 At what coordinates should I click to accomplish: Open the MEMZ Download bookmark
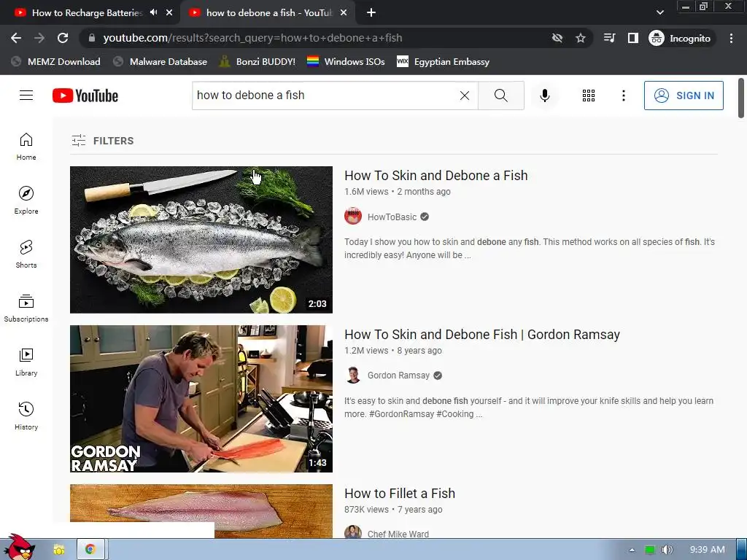point(55,61)
